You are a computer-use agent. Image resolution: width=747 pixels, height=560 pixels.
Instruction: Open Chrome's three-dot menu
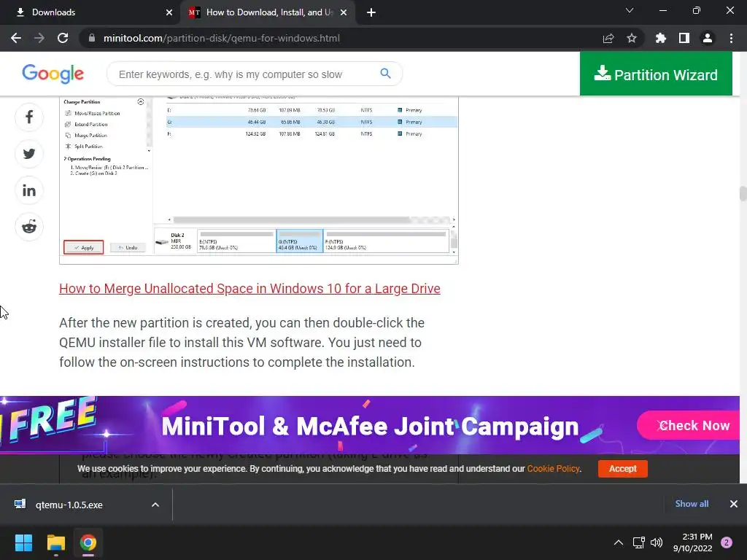(x=731, y=38)
